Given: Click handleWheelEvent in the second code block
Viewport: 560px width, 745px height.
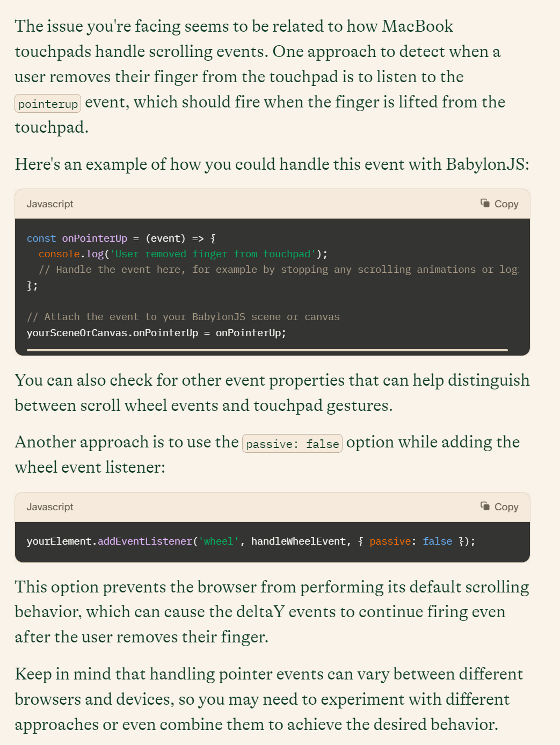Looking at the screenshot, I should pyautogui.click(x=298, y=541).
